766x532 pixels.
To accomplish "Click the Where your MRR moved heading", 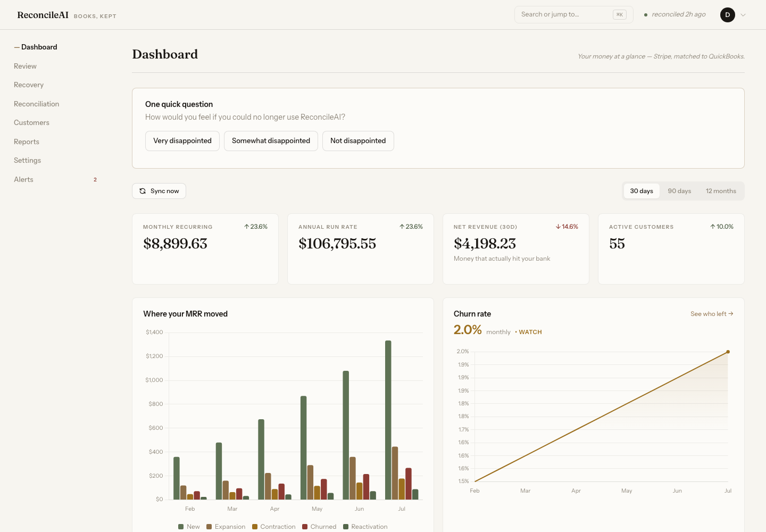I will [x=185, y=314].
